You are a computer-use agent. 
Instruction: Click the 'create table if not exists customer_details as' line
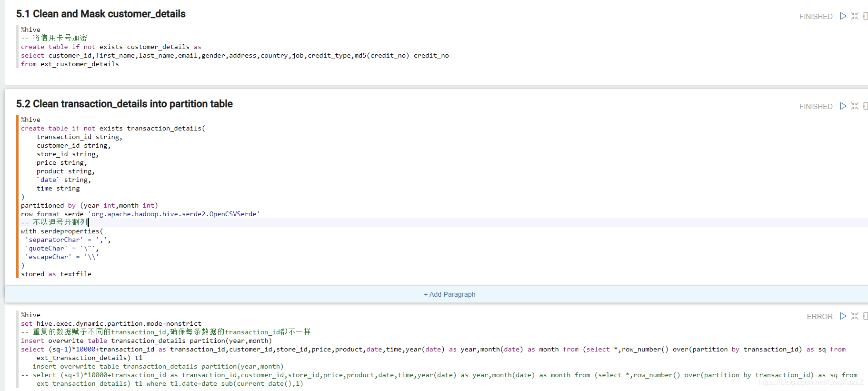point(111,47)
